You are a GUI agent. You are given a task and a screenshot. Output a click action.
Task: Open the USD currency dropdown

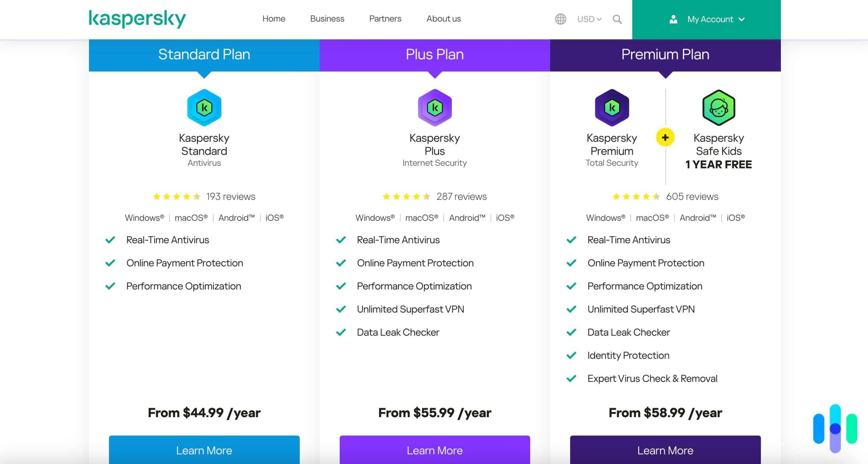coord(589,19)
